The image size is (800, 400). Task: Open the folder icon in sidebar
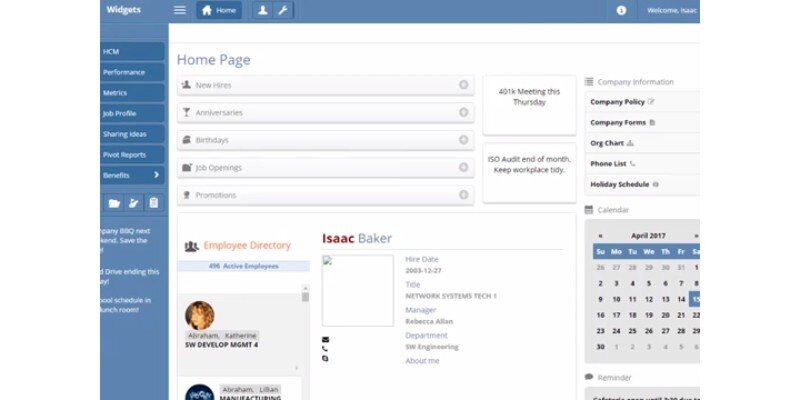[114, 203]
